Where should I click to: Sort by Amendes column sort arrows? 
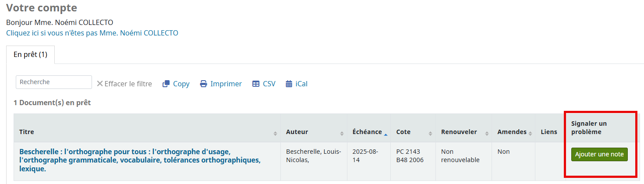(530, 133)
